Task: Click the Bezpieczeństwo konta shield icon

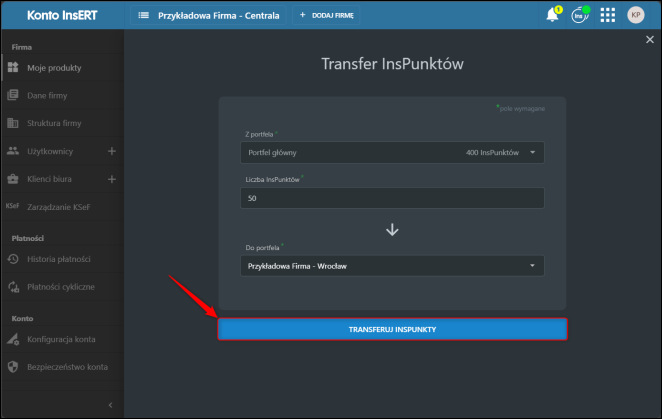Action: [x=13, y=367]
